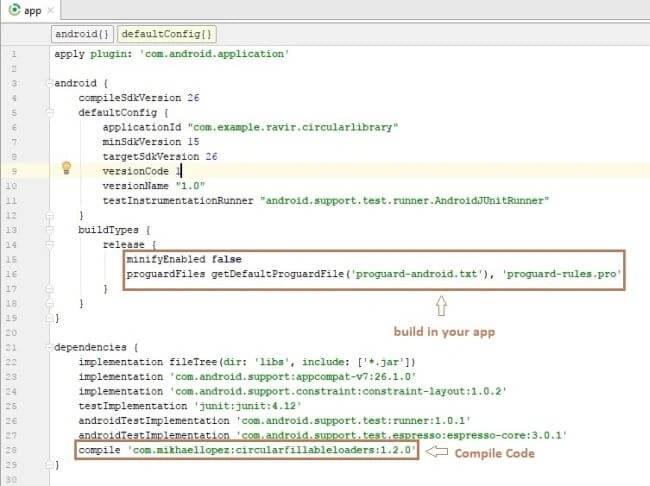650x486 pixels.
Task: Click minSdkVersion 15 line
Action: [151, 142]
